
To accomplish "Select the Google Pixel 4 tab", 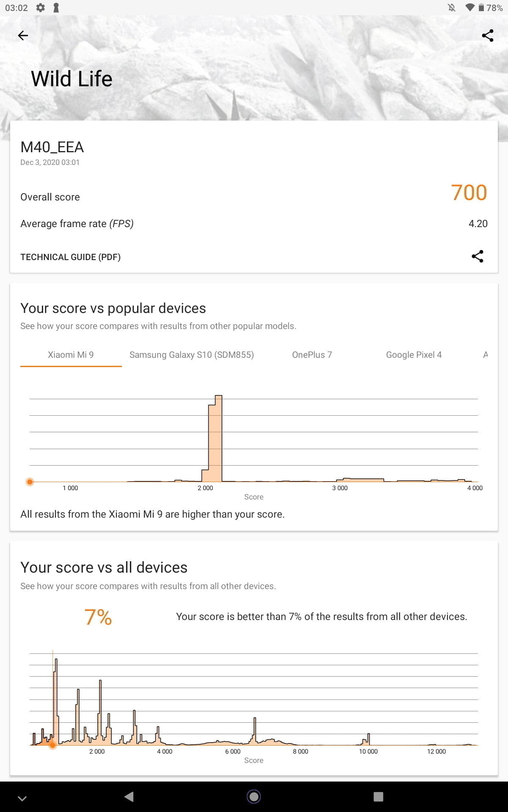I will tap(414, 355).
